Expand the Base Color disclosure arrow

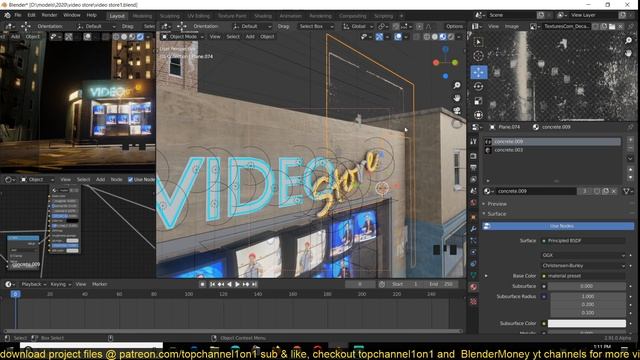coord(486,276)
